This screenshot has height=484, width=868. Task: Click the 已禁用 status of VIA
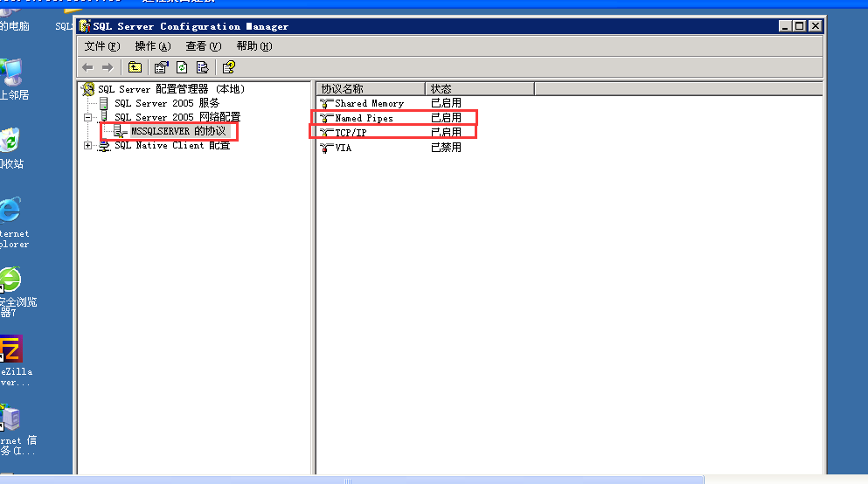pos(446,148)
